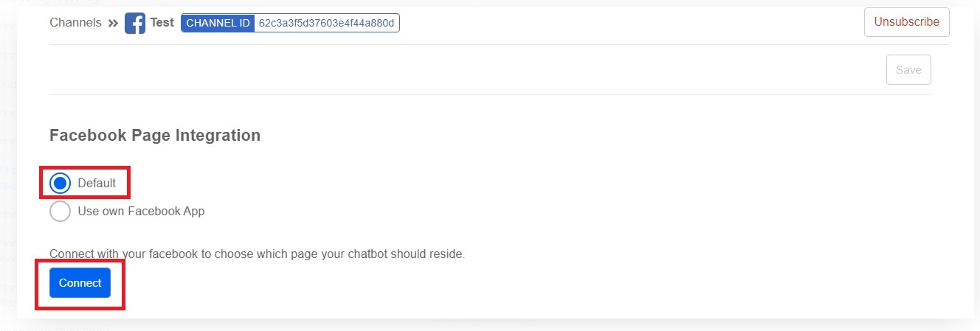Screen dimensions: 980x331
Task: Go back to Channels via breadcrumb
Action: tap(75, 22)
